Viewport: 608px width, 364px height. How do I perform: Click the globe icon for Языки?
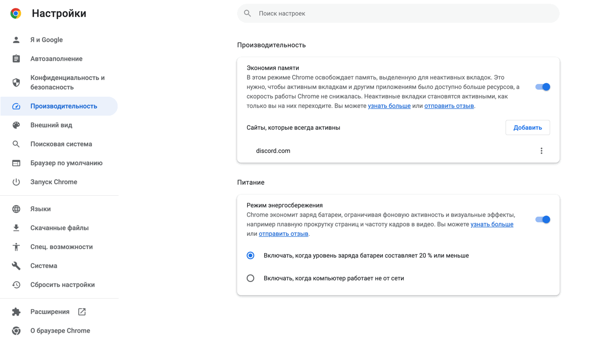tap(16, 209)
